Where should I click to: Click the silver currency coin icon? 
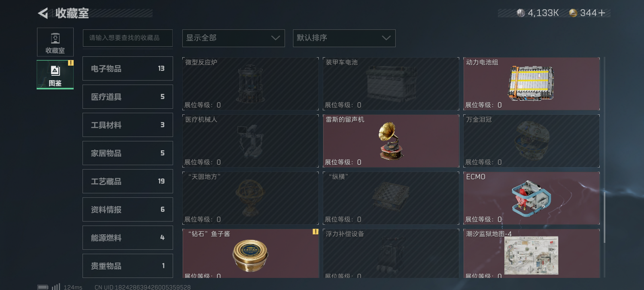[521, 13]
